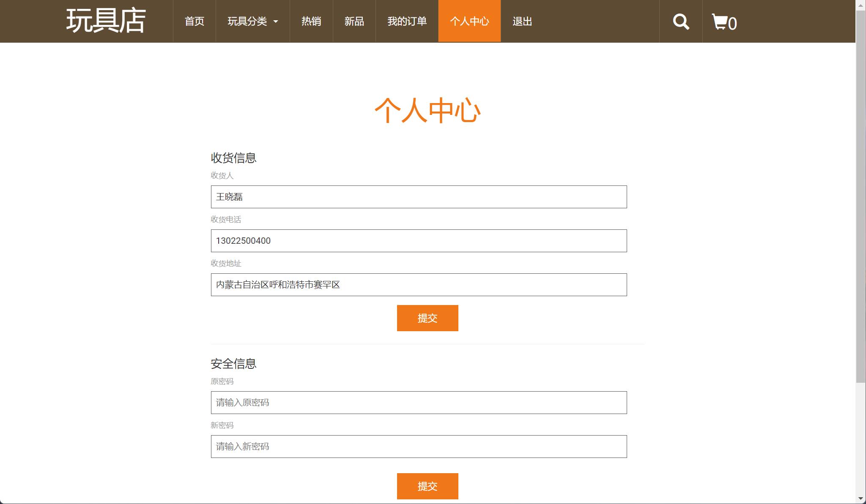
Task: Select the highlighted 个人中心 tab
Action: [x=469, y=21]
